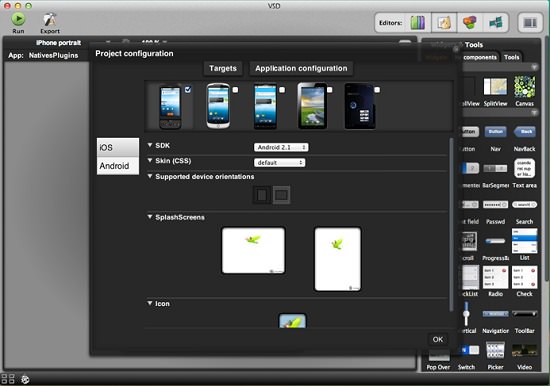Switch to the Targets tab
Viewport: 550px width, 386px height.
coord(223,68)
